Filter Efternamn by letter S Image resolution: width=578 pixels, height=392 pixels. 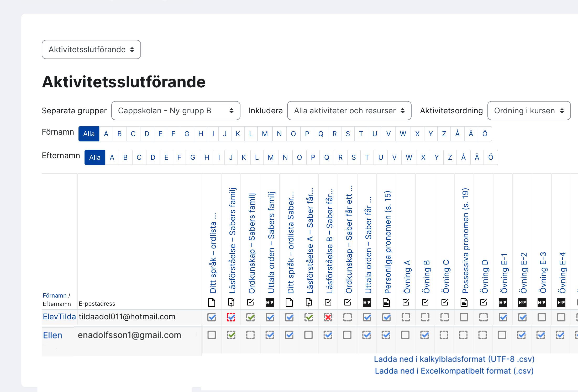pyautogui.click(x=354, y=157)
